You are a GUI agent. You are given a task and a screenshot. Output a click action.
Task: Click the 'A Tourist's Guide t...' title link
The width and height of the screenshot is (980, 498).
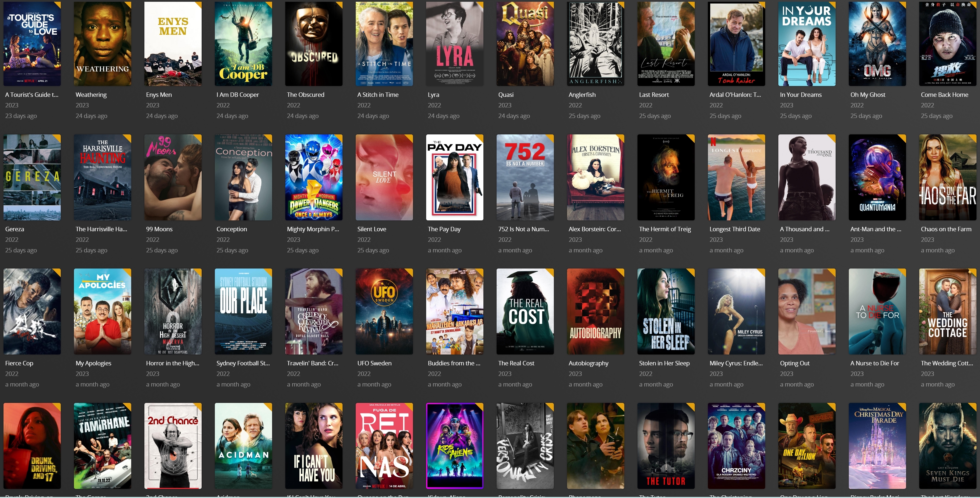click(x=32, y=95)
